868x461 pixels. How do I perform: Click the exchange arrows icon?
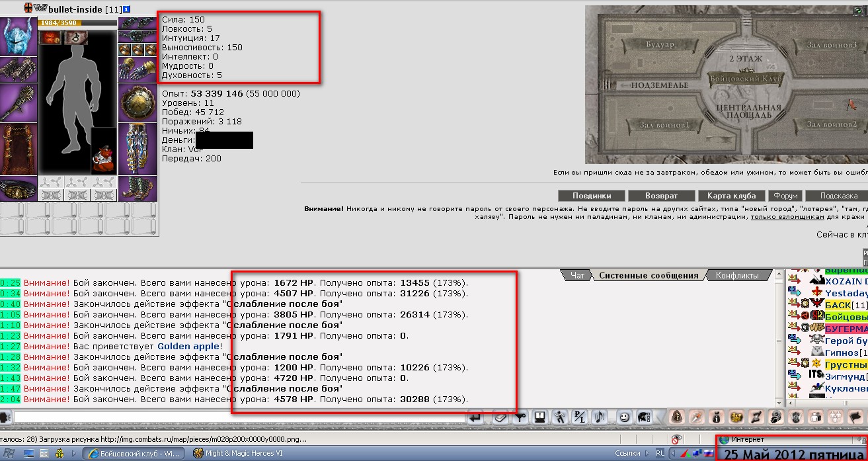click(758, 417)
